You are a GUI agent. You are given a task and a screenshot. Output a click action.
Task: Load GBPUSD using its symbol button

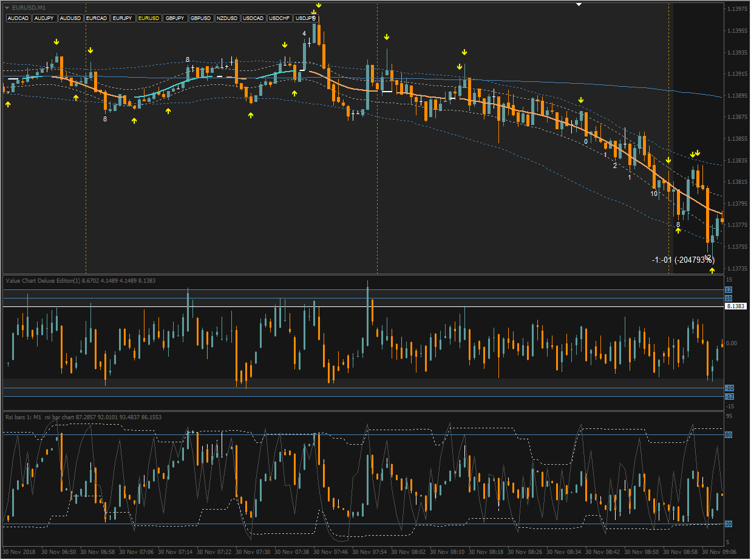tap(201, 18)
